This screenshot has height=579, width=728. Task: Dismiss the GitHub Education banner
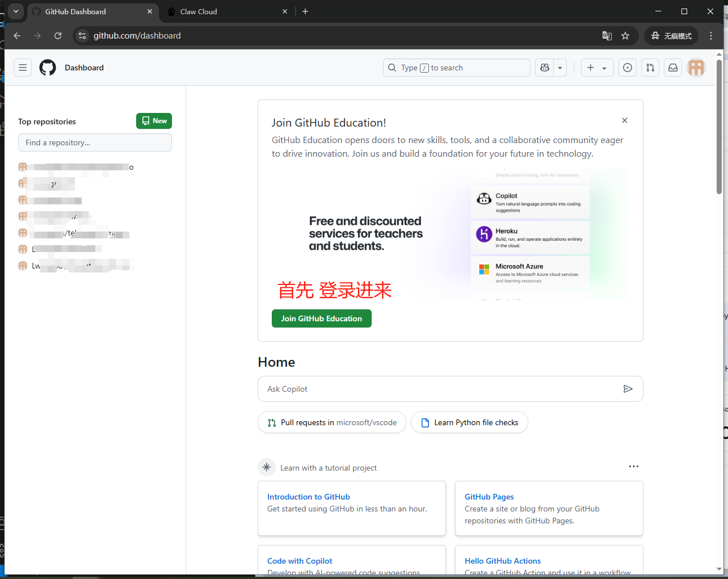tap(624, 120)
